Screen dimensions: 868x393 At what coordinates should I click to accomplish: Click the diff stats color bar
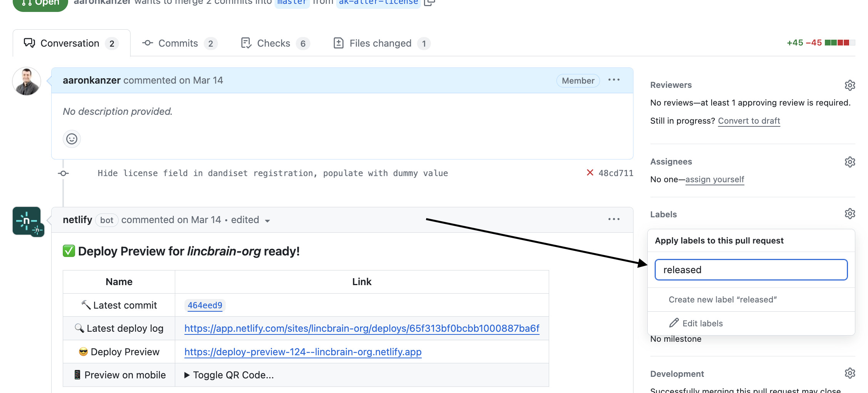[x=839, y=43]
